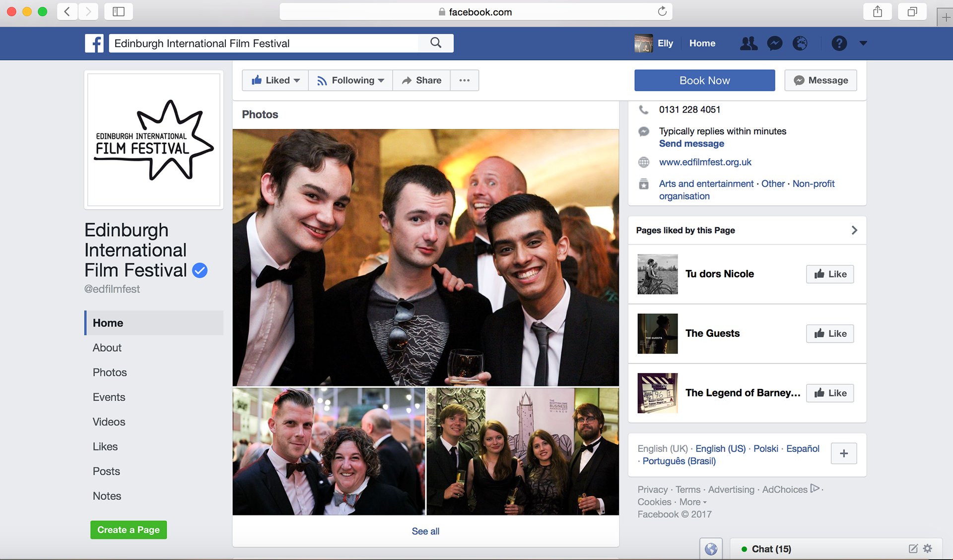Open the Posts section in sidebar

coord(106,472)
